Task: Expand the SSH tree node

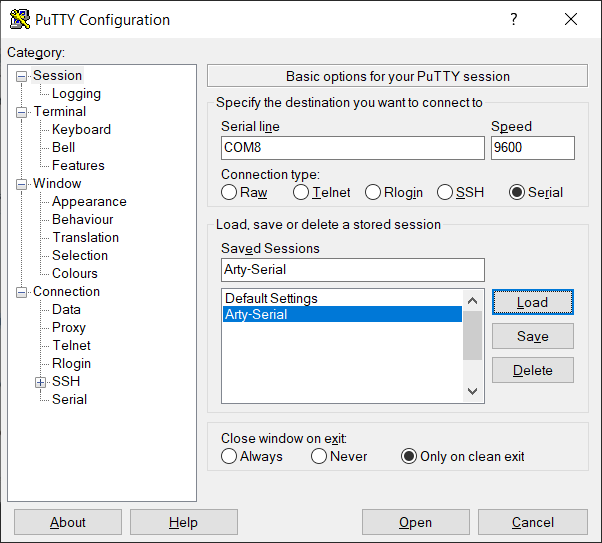Action: (40, 382)
